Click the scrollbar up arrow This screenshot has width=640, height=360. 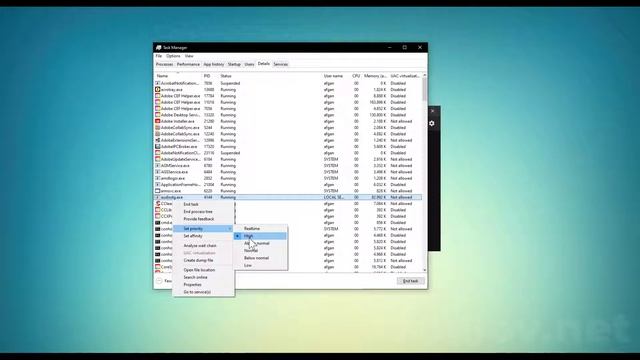click(424, 76)
